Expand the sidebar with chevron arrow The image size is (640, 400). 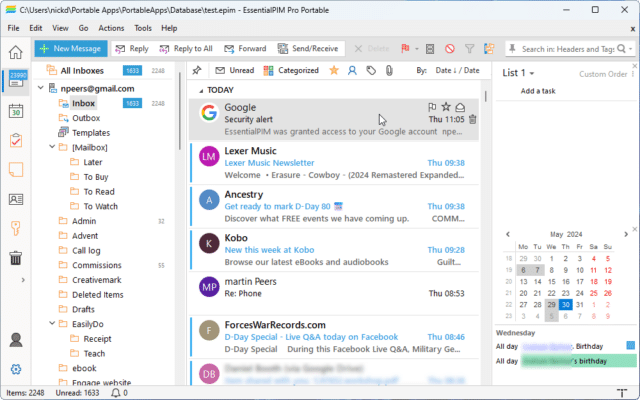click(23, 280)
